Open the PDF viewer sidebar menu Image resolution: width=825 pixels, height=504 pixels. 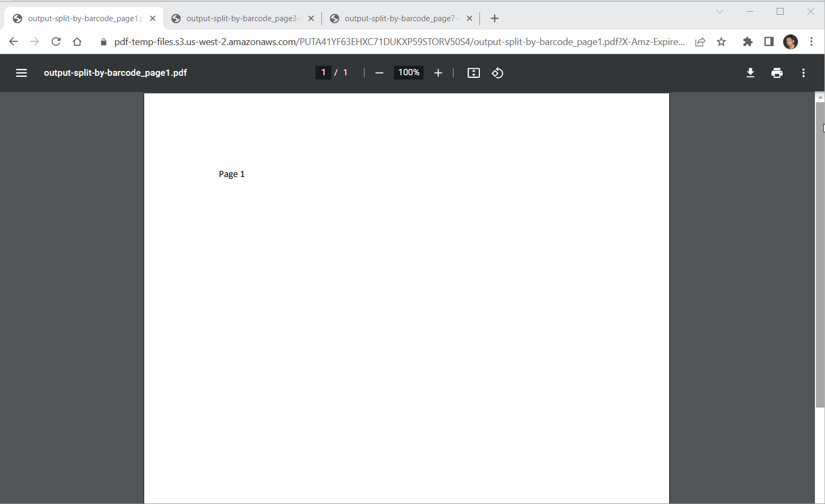21,73
